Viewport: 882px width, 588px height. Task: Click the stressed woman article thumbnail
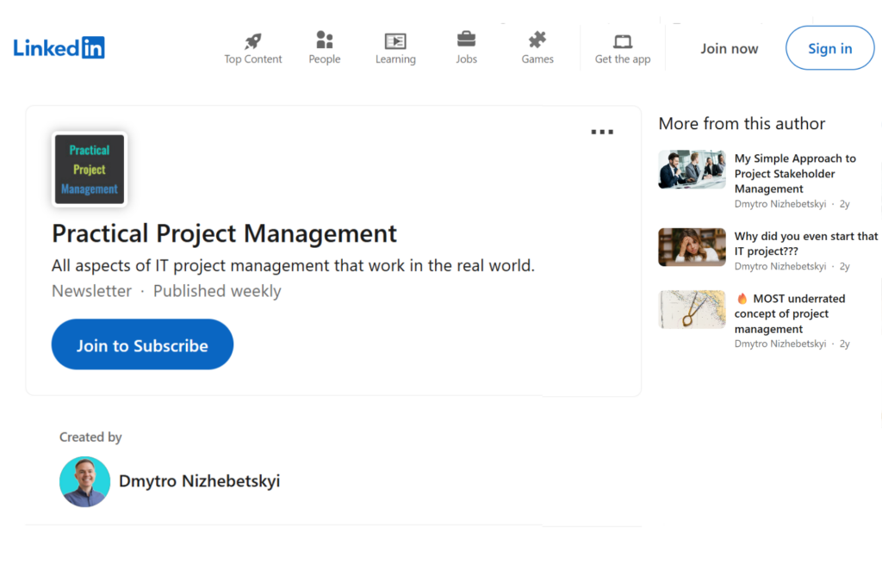(692, 247)
